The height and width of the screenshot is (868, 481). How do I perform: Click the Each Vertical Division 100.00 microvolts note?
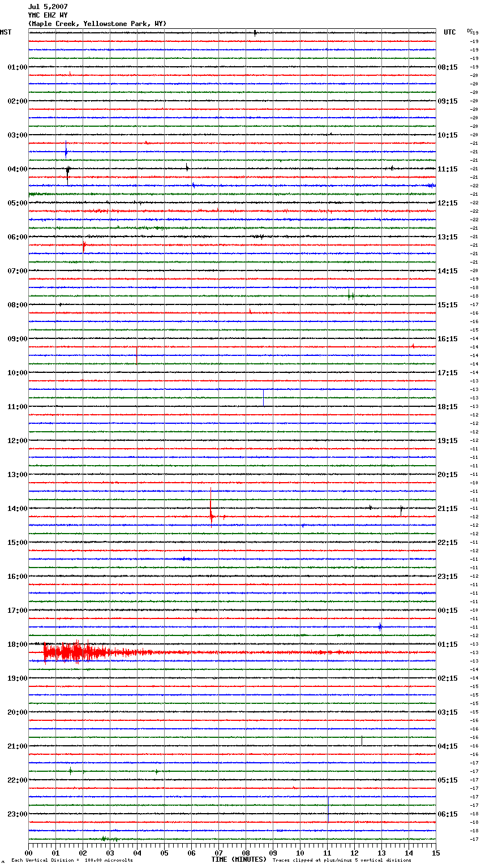(x=72, y=861)
